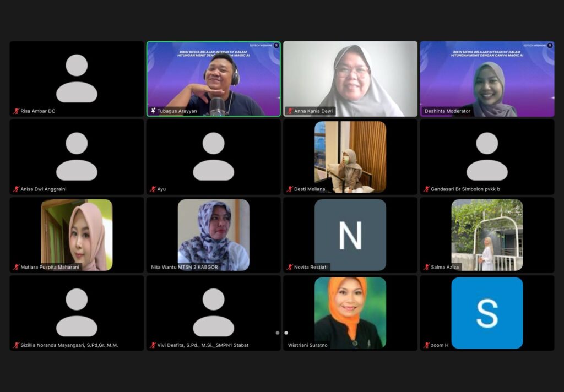Click muted mic icon beside zoom H
564x392 pixels.
coord(426,346)
